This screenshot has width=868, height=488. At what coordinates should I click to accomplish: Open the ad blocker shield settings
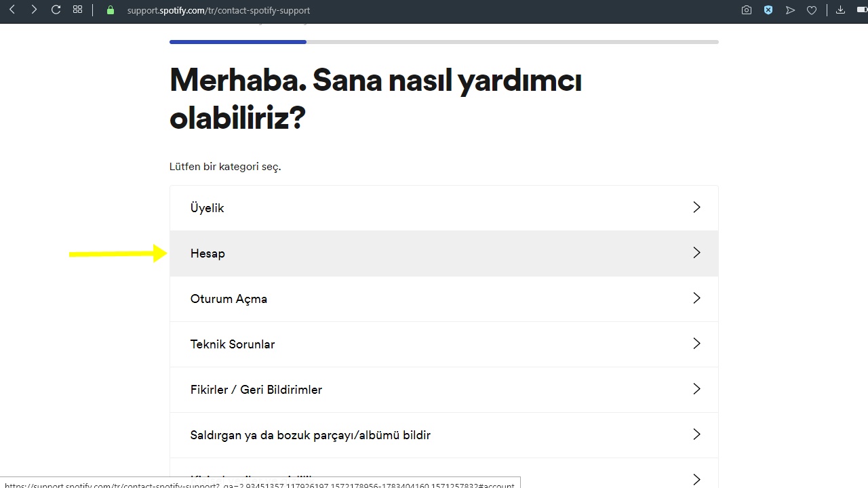[x=768, y=9]
